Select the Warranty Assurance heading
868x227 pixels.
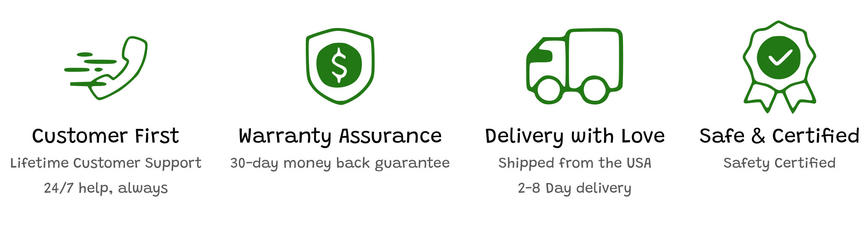(x=340, y=136)
